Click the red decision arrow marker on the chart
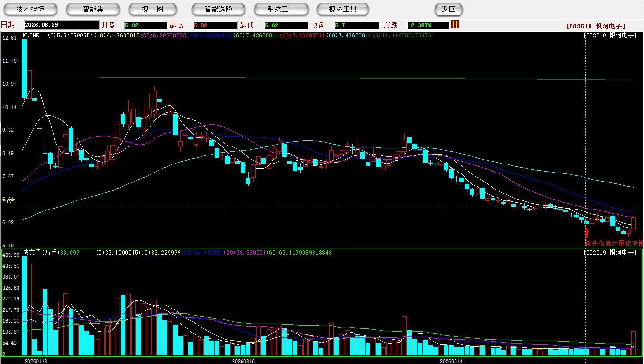The height and width of the screenshot is (364, 644). 587,233
